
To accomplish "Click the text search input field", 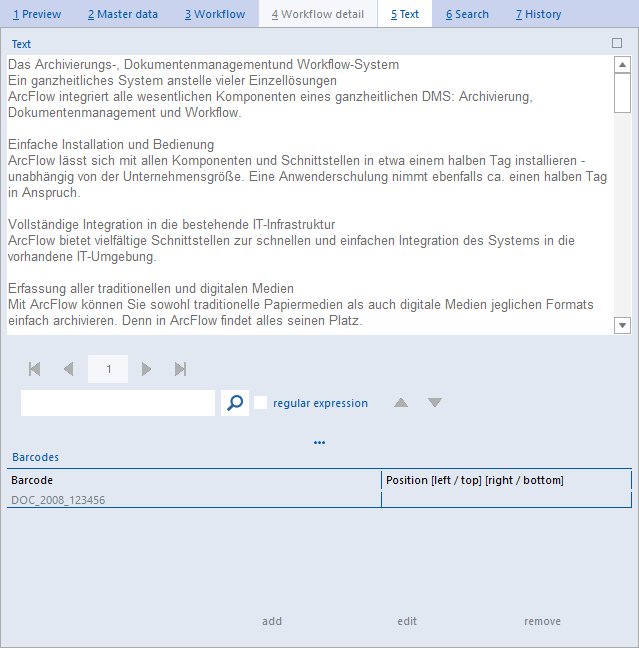I will pyautogui.click(x=118, y=403).
